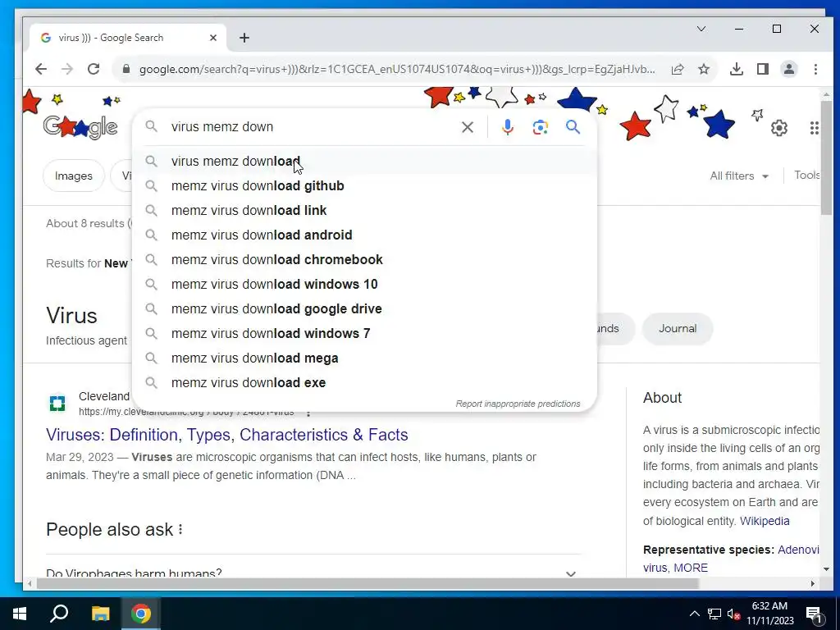Share this page icon in address bar
This screenshot has width=840, height=630.
(x=677, y=69)
